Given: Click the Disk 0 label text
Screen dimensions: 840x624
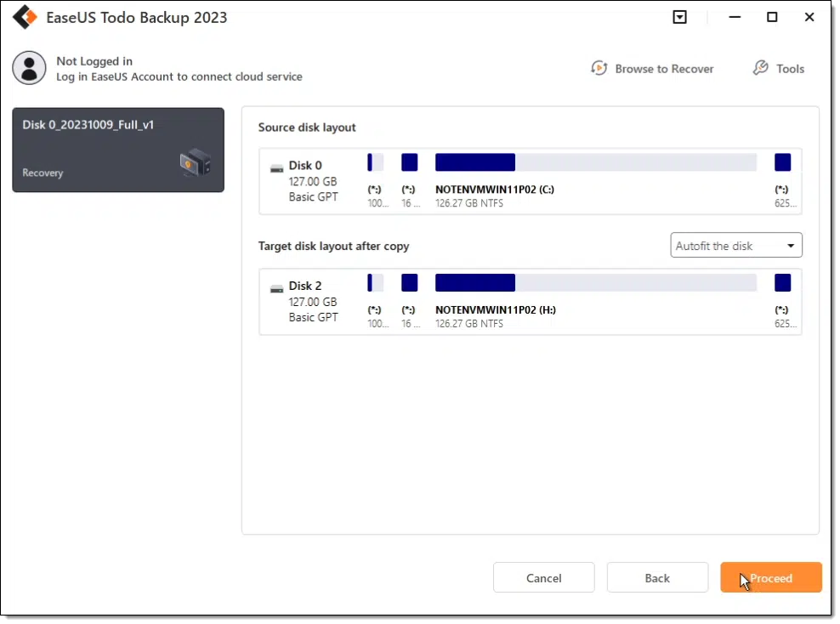Looking at the screenshot, I should tap(307, 166).
